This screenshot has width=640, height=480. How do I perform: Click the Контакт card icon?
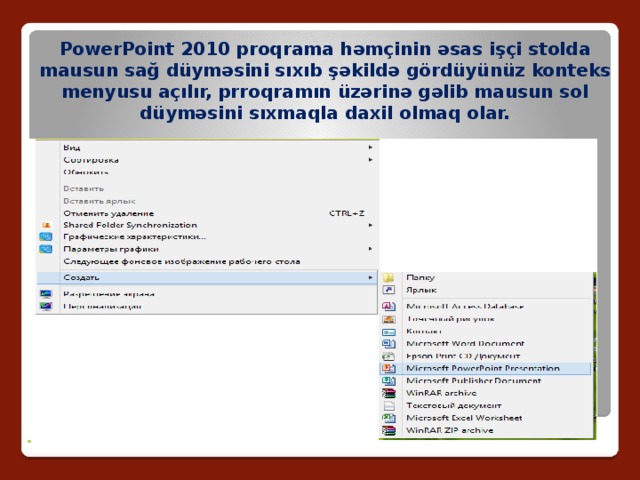[389, 332]
